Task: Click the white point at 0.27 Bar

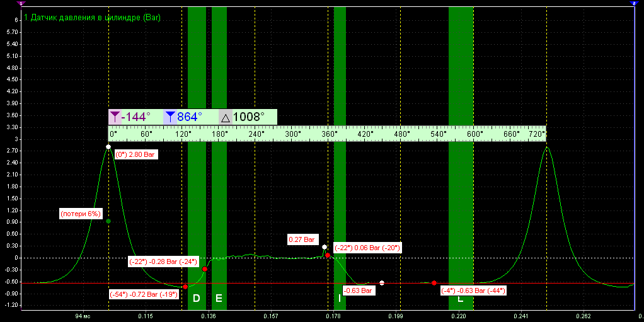Action: tap(325, 247)
